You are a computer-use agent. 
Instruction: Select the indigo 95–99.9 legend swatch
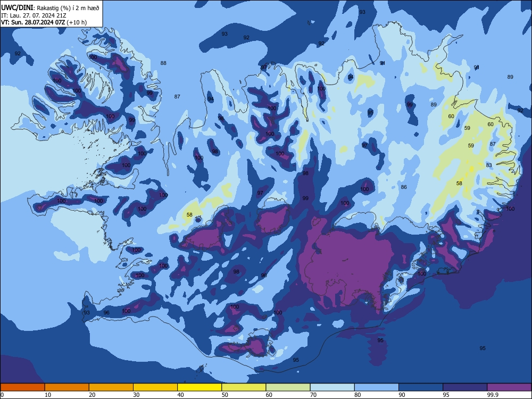pos(465,387)
